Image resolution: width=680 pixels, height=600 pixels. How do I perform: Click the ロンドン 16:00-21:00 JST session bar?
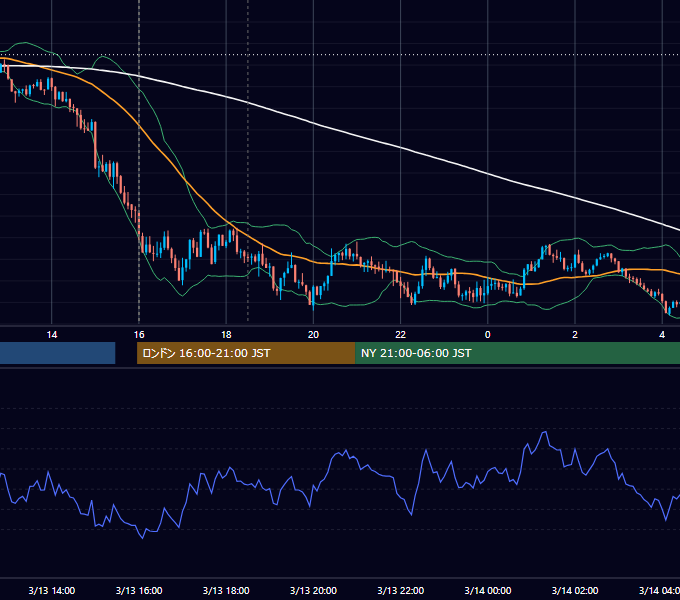coord(246,353)
